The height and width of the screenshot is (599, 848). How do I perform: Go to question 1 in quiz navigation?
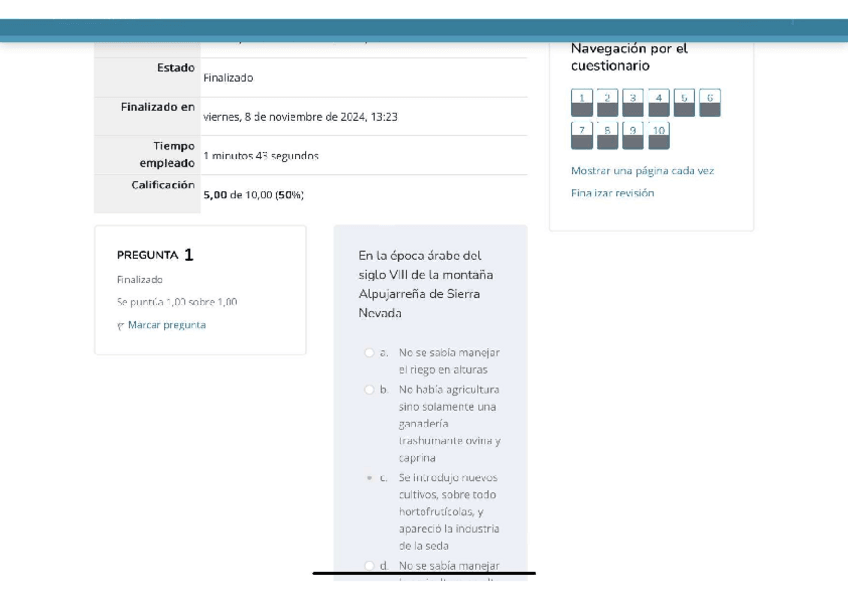tap(582, 103)
